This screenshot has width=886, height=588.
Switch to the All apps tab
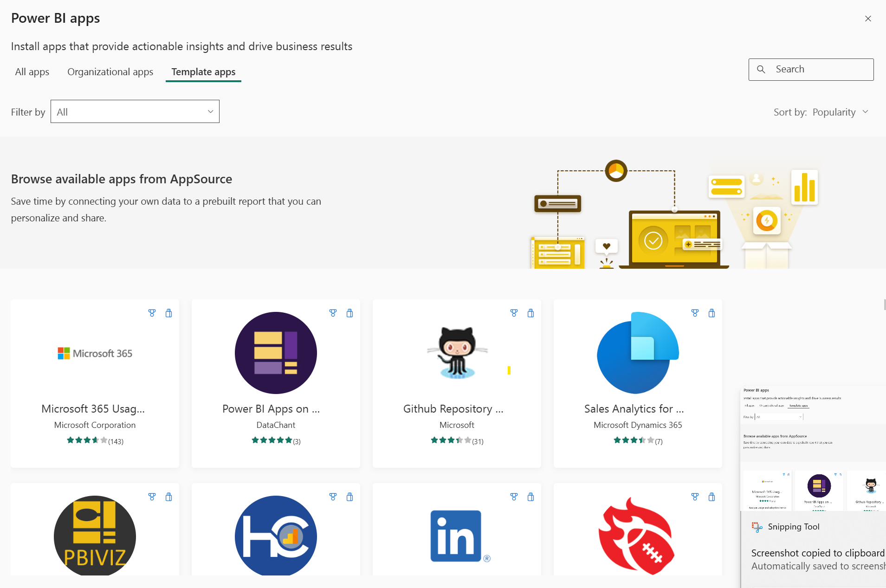pos(32,72)
